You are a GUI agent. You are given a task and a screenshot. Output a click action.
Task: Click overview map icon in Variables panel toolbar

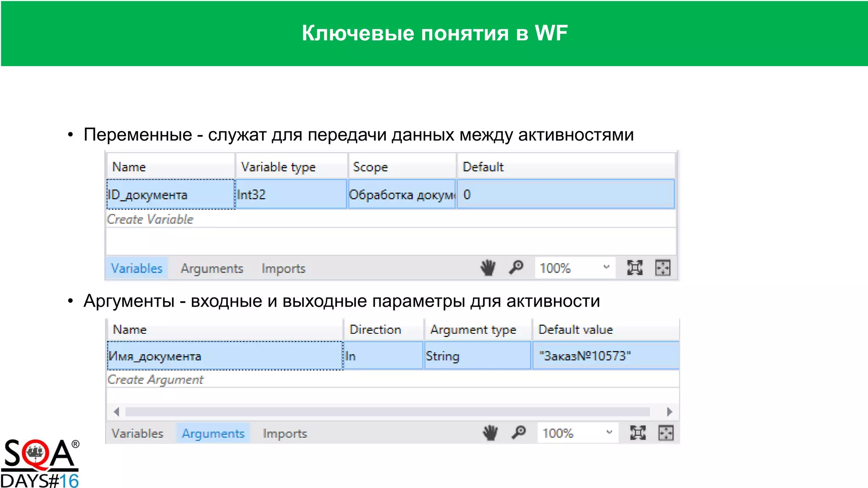[x=662, y=268]
